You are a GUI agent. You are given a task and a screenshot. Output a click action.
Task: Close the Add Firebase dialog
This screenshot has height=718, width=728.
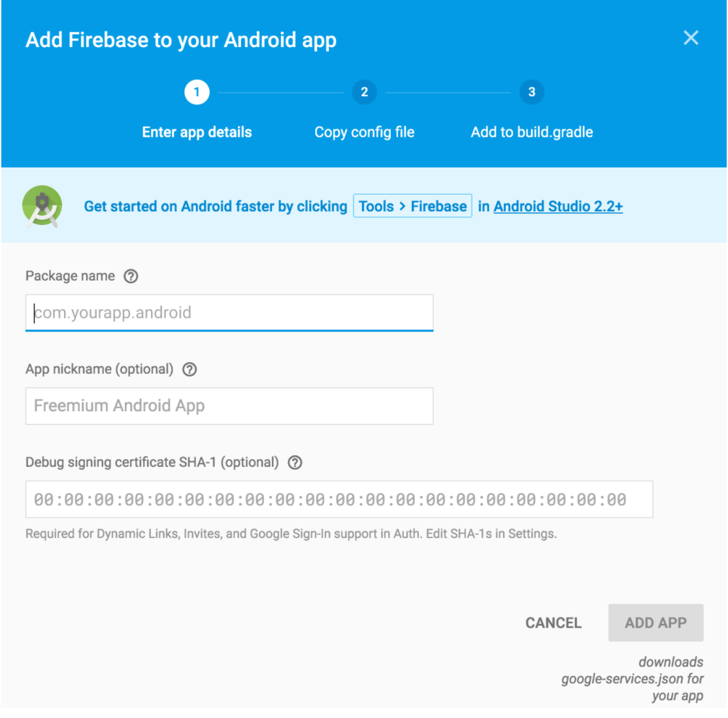pyautogui.click(x=691, y=38)
